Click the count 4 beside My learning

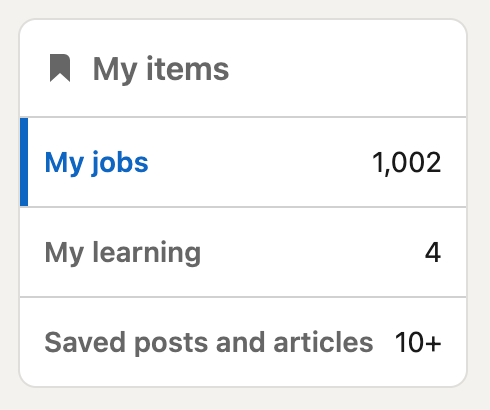(x=433, y=252)
